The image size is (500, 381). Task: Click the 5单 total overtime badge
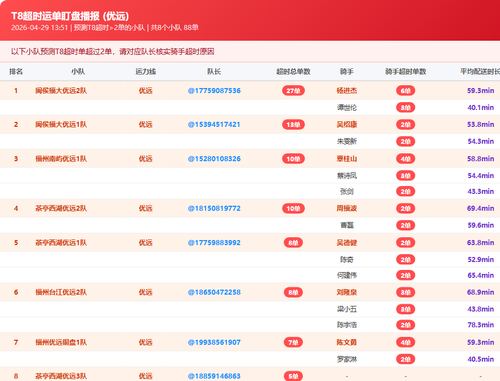293,376
